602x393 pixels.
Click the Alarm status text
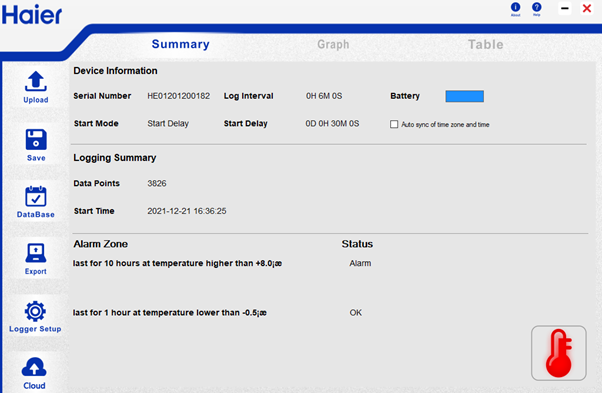pyautogui.click(x=360, y=263)
